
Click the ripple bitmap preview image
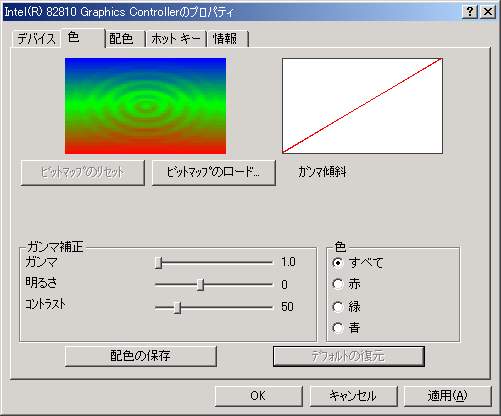pyautogui.click(x=145, y=106)
